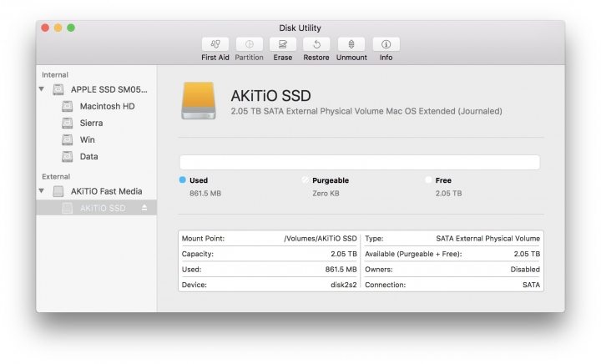This screenshot has width=601, height=364.
Task: Click the Mount Point value /Volumes/AKiTiO SSD
Action: [321, 238]
